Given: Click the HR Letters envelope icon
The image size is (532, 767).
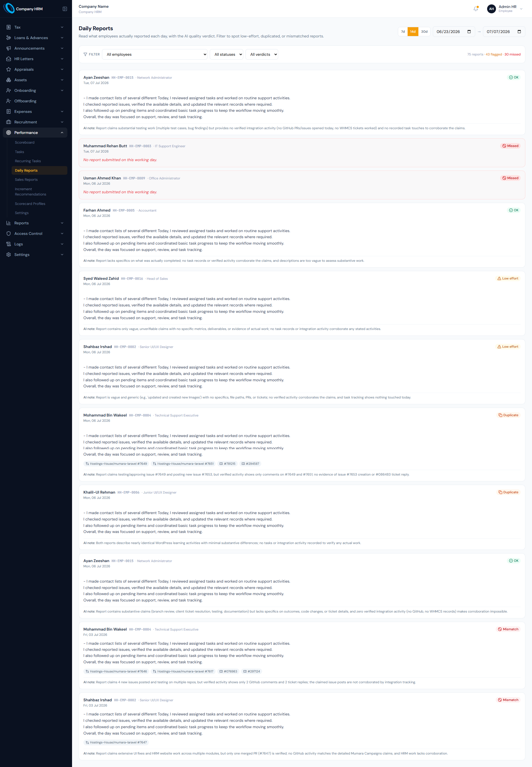Looking at the screenshot, I should point(9,59).
